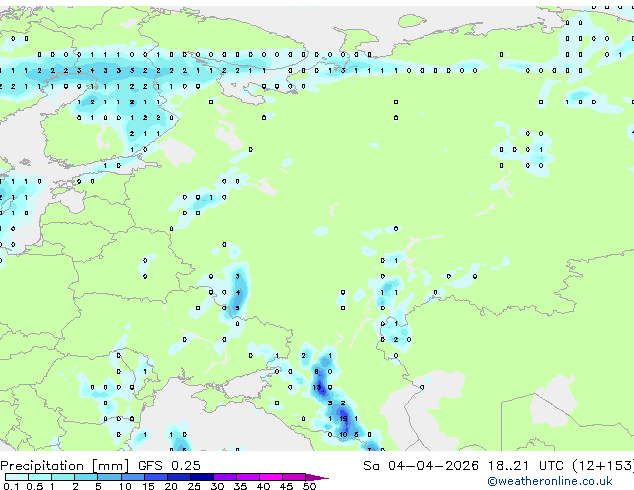The width and height of the screenshot is (634, 490).
Task: Click the "25" legend scale label
Action: click(194, 486)
